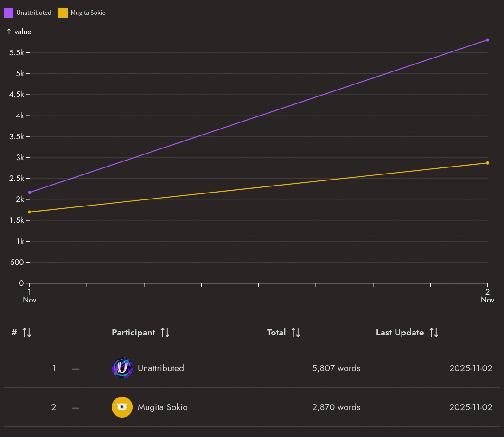Click the sort icon beside Participant
Image resolution: width=504 pixels, height=437 pixels.
(165, 332)
